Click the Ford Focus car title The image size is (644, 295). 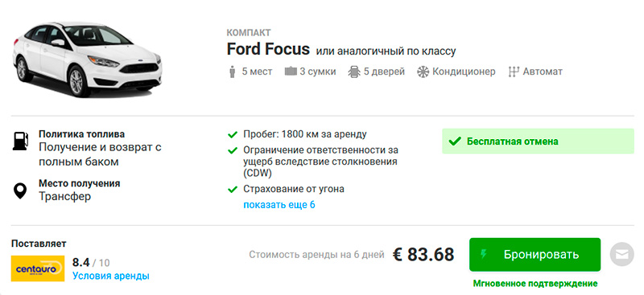(x=268, y=50)
